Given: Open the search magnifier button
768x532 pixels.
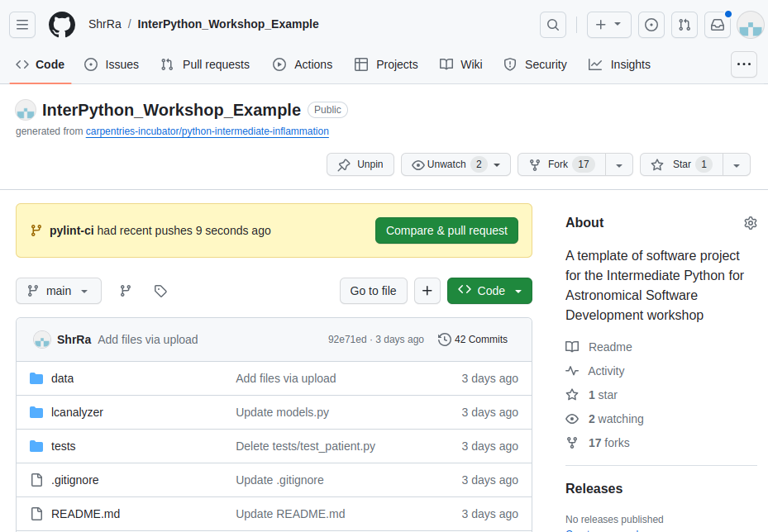Looking at the screenshot, I should click(x=553, y=25).
